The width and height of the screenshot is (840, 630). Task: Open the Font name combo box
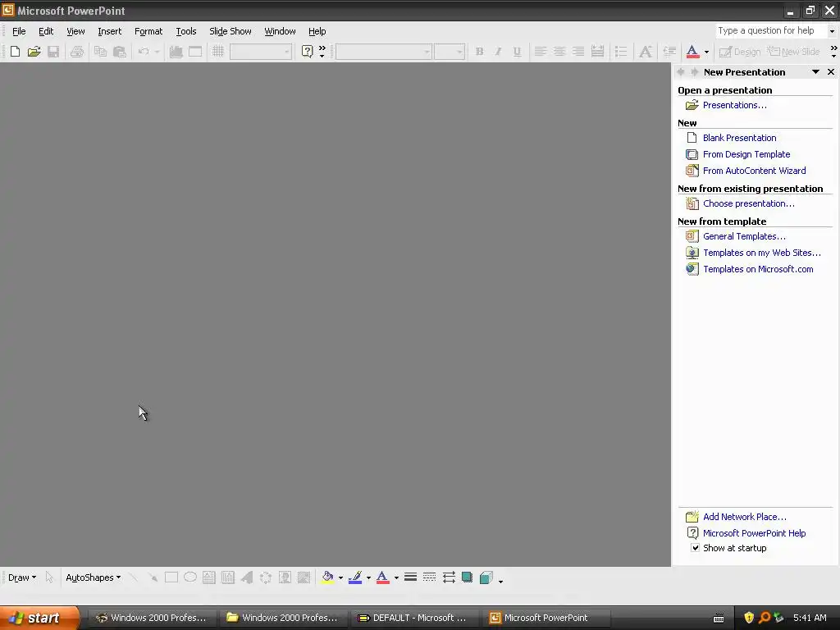384,52
